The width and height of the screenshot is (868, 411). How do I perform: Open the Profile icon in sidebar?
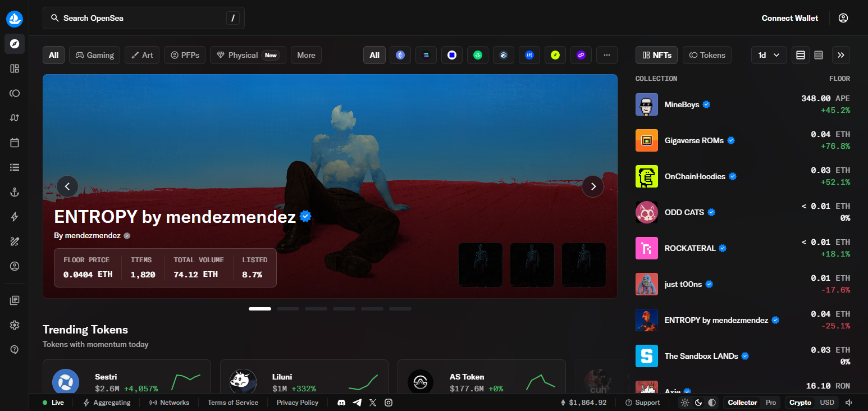point(15,266)
